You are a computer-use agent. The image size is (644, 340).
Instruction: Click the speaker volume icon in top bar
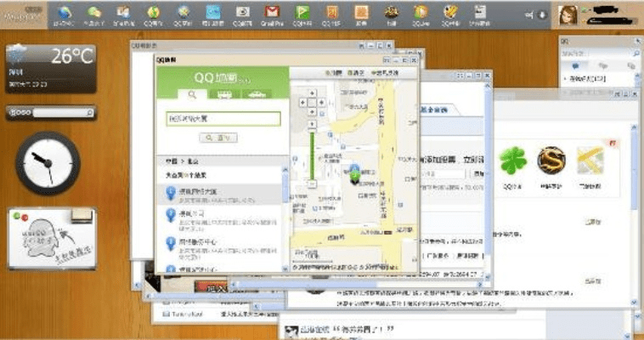click(530, 15)
